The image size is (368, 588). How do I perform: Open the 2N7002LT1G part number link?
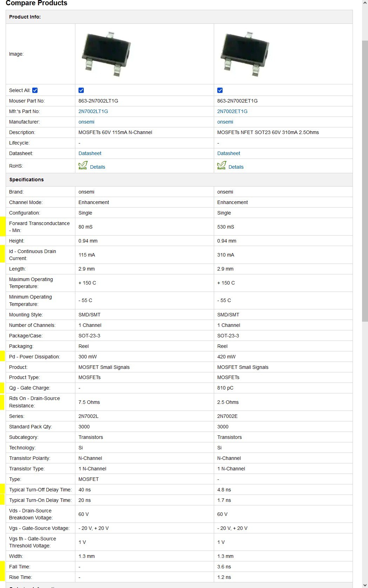[x=93, y=111]
